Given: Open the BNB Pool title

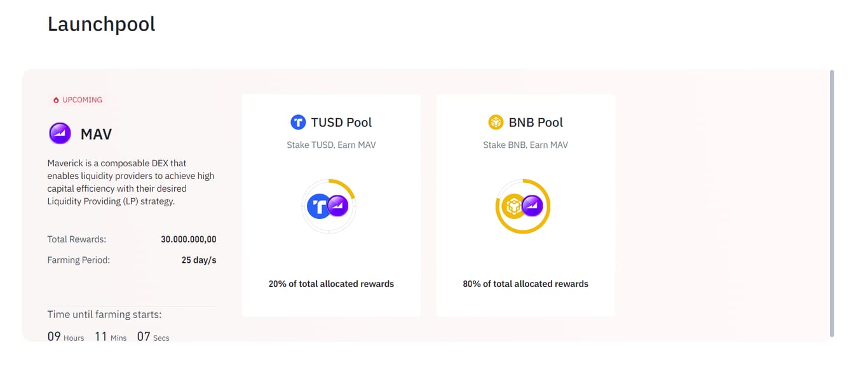Looking at the screenshot, I should click(x=536, y=123).
